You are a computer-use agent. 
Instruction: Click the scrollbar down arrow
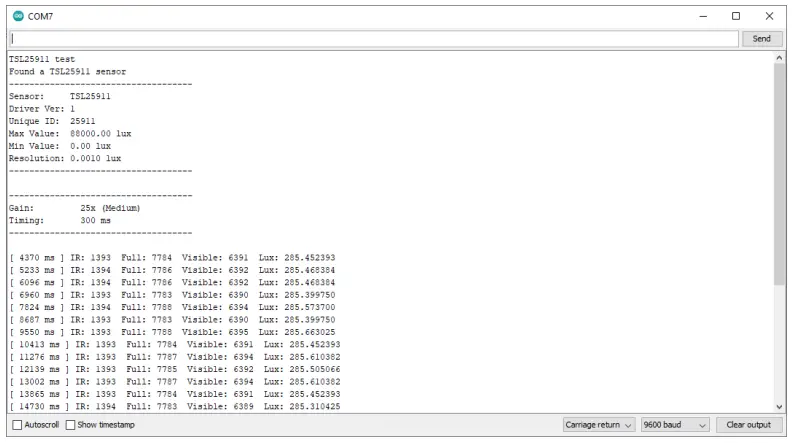tap(779, 407)
